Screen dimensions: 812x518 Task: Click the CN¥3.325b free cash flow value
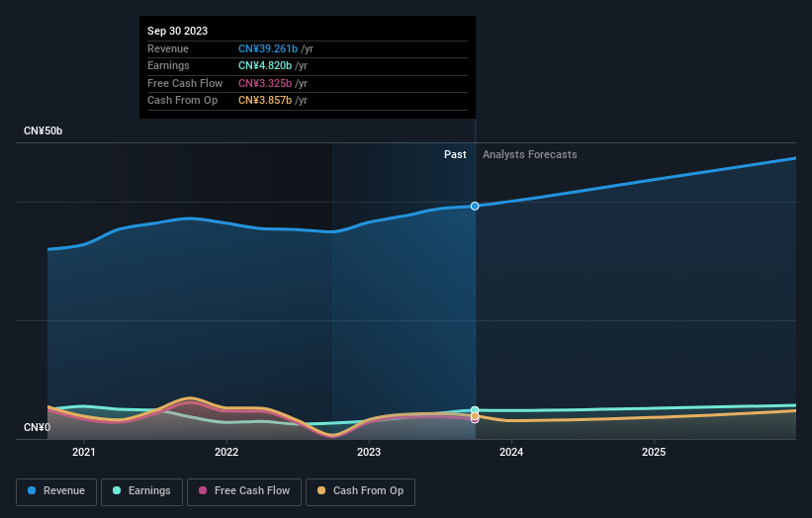point(265,83)
